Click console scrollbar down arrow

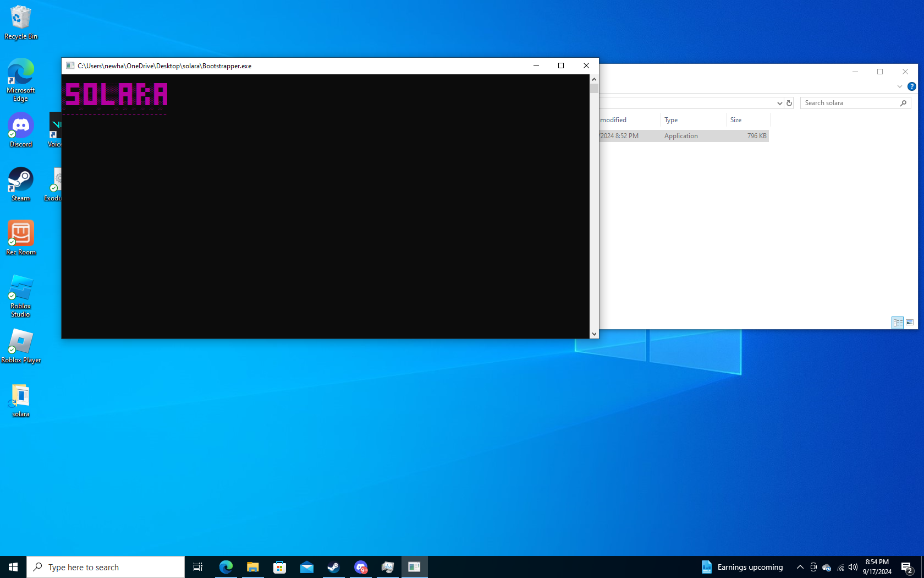click(594, 334)
